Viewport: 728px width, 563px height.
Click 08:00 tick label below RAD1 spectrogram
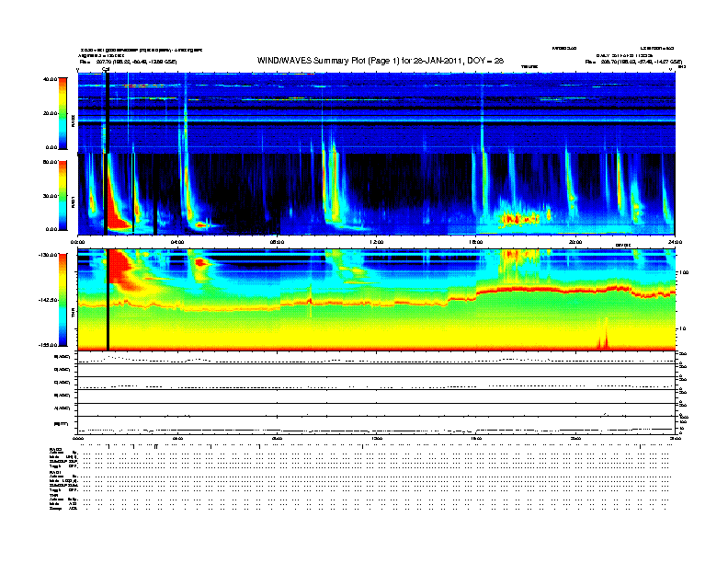(277, 242)
